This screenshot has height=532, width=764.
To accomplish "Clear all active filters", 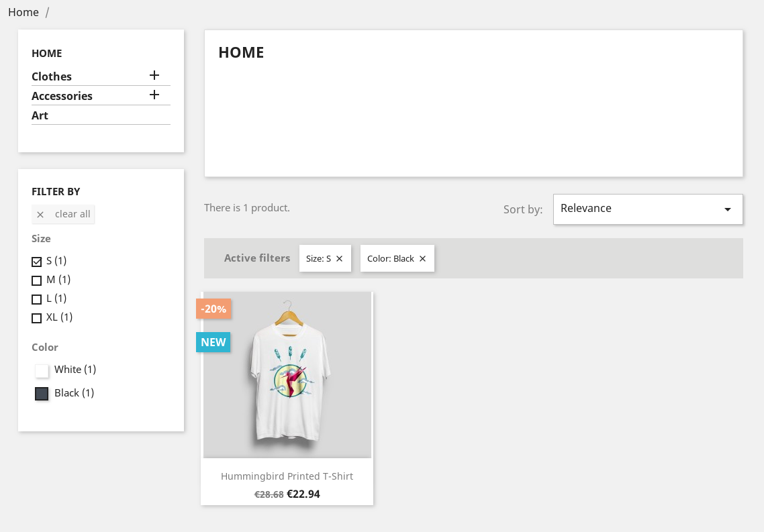I will (x=63, y=214).
